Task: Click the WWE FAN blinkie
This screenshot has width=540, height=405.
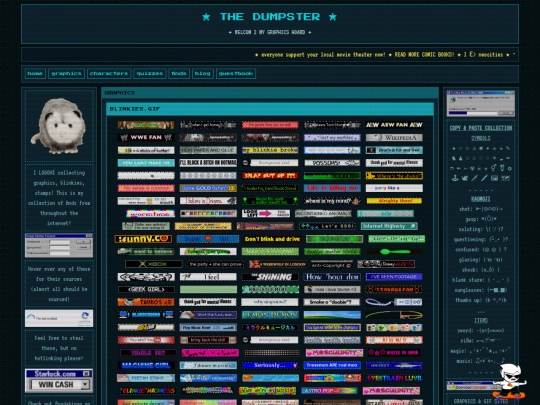Action: tap(146, 137)
